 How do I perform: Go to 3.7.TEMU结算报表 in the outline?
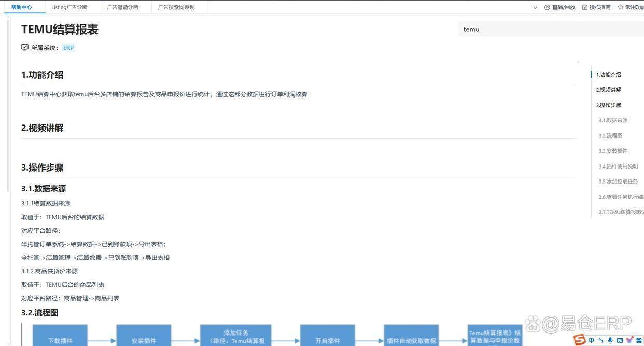pyautogui.click(x=621, y=212)
